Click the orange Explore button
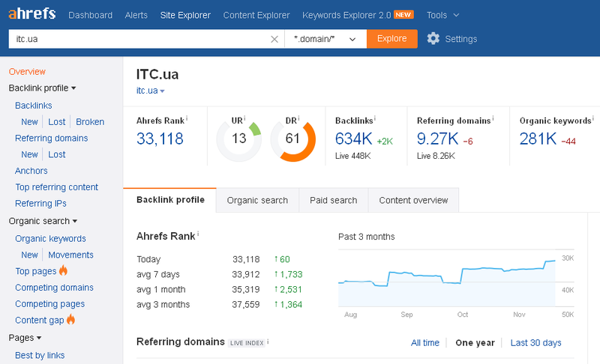The height and width of the screenshot is (364, 600). pos(391,39)
